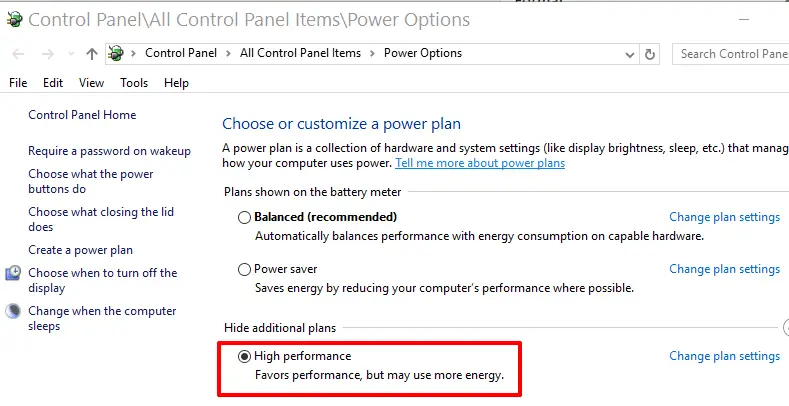The image size is (789, 406).
Task: Open Create a power plan link
Action: click(80, 250)
